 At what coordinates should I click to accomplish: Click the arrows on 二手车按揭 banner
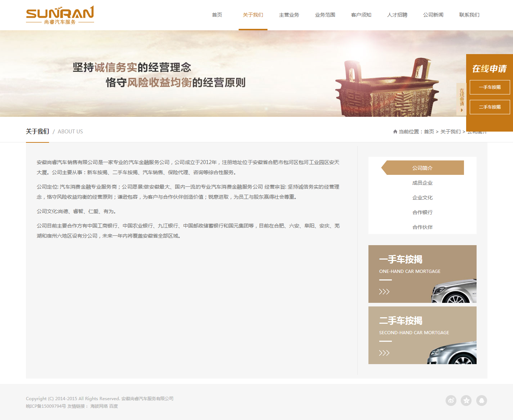coord(384,353)
